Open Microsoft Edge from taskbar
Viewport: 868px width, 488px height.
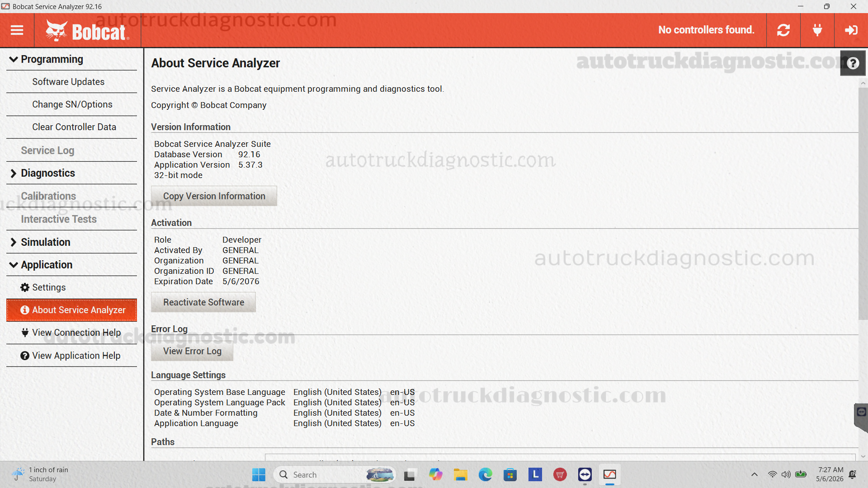[x=485, y=475]
